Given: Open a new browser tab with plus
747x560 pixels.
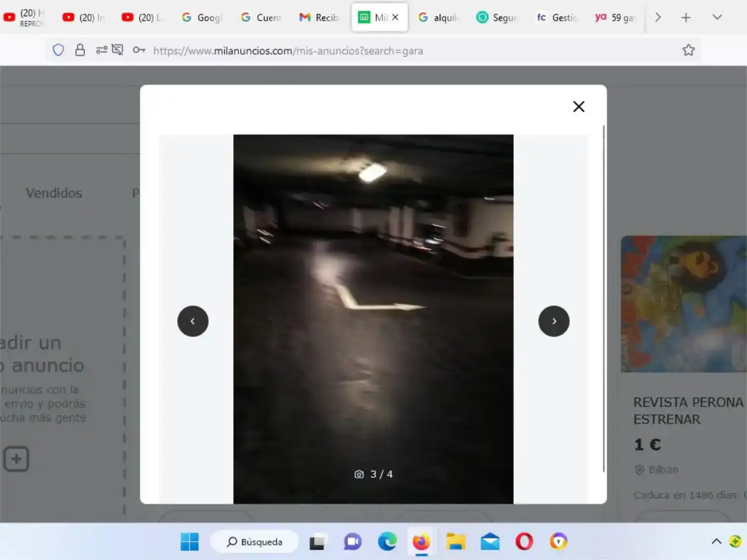Looking at the screenshot, I should [686, 18].
